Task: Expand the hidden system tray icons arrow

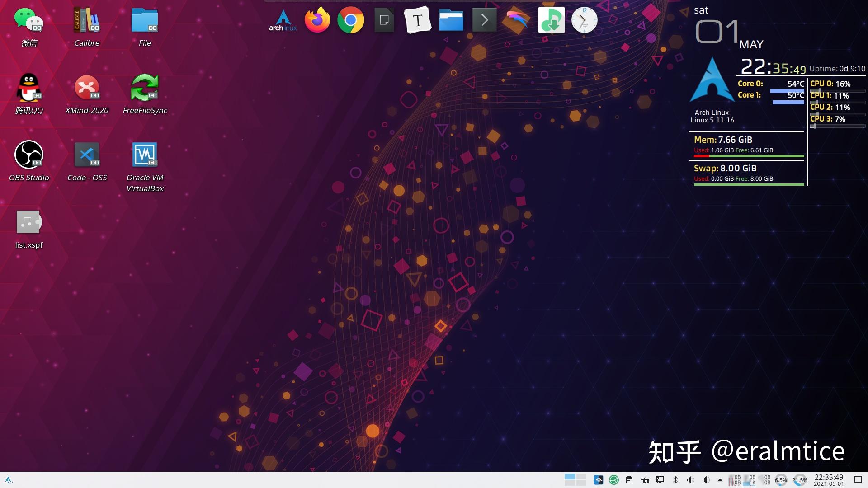Action: point(720,480)
